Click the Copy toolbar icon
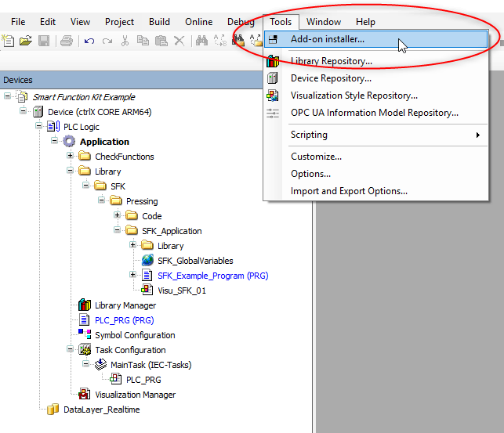 [143, 41]
